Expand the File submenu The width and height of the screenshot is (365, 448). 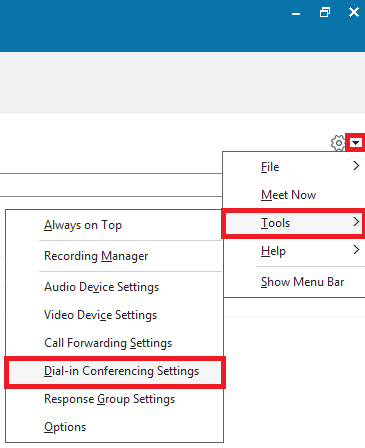tap(294, 166)
